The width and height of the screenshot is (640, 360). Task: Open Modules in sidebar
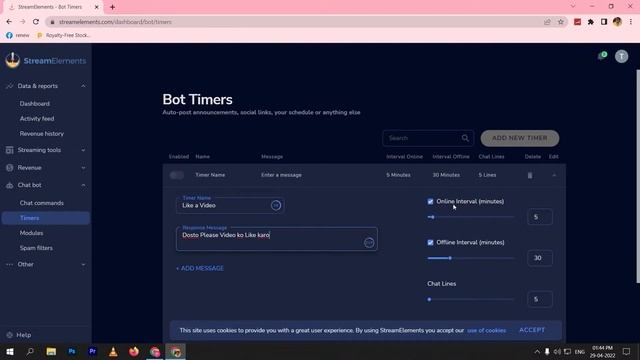(x=31, y=233)
